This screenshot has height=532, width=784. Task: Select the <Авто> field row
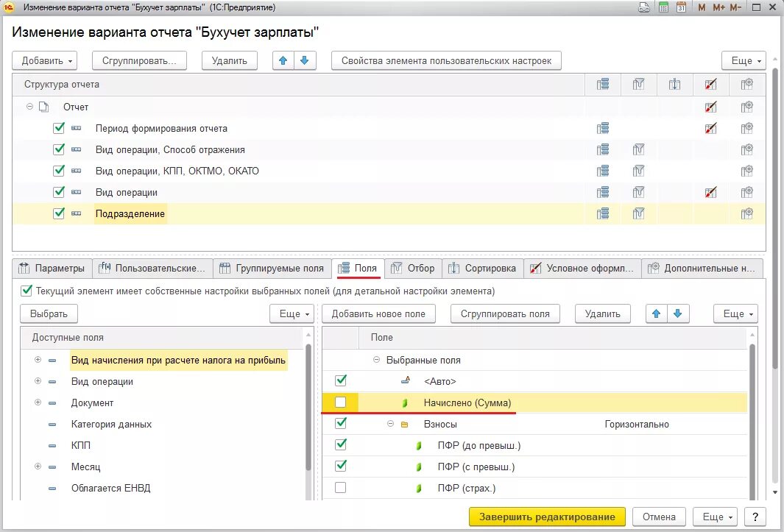[534, 381]
